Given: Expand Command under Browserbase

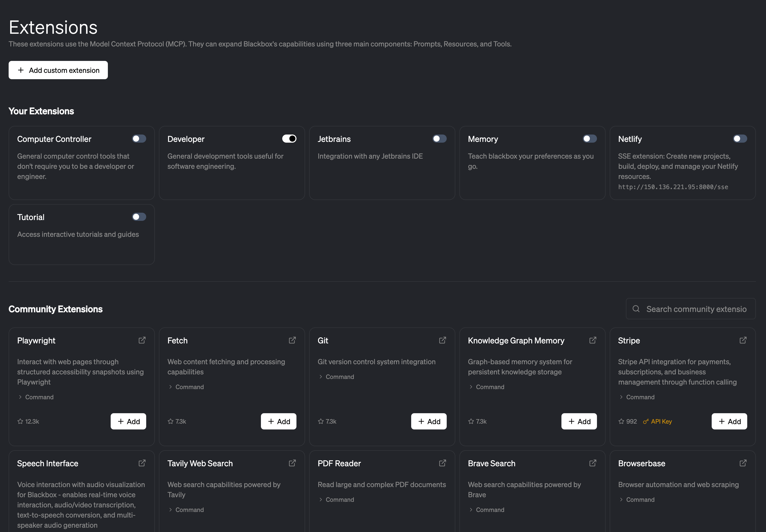Looking at the screenshot, I should point(637,500).
